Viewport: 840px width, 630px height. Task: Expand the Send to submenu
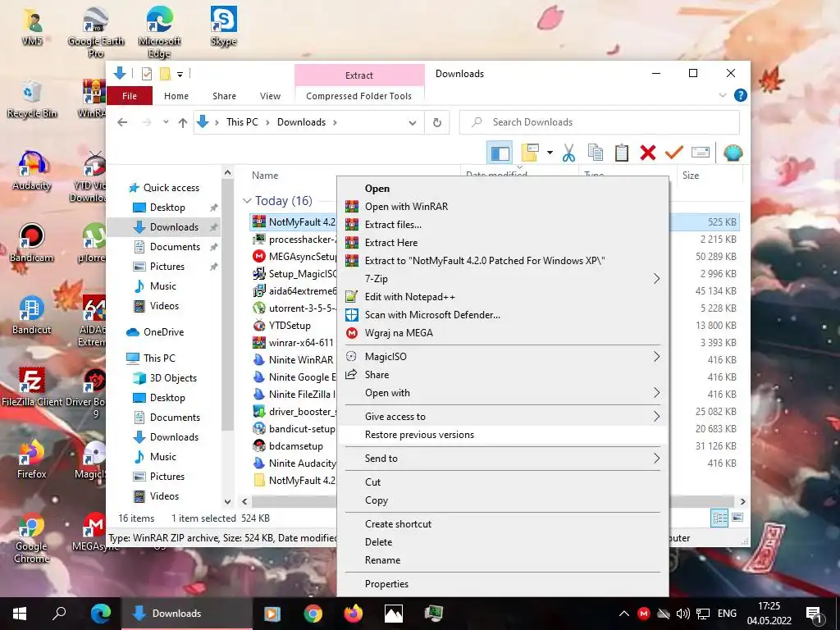pos(503,458)
